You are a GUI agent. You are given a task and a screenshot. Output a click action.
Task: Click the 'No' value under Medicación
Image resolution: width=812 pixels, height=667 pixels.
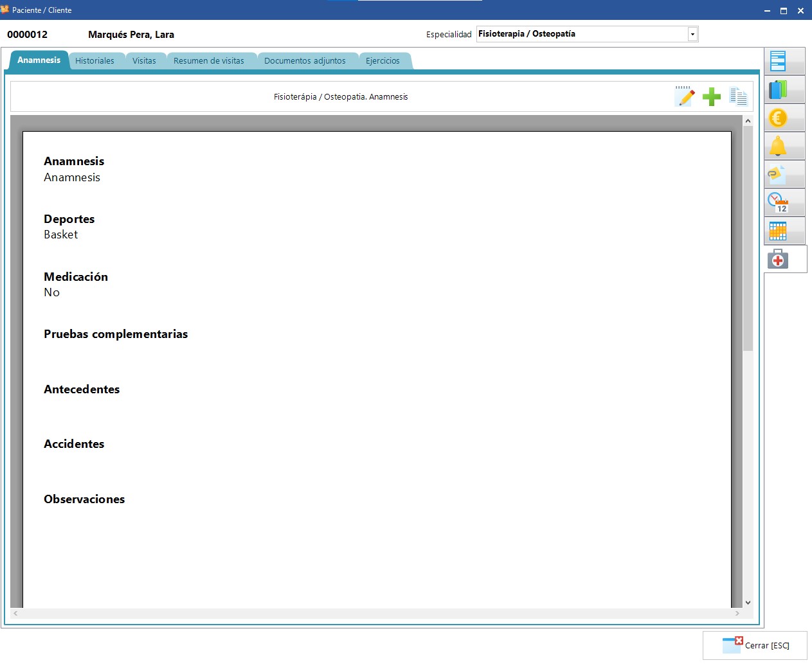[51, 292]
